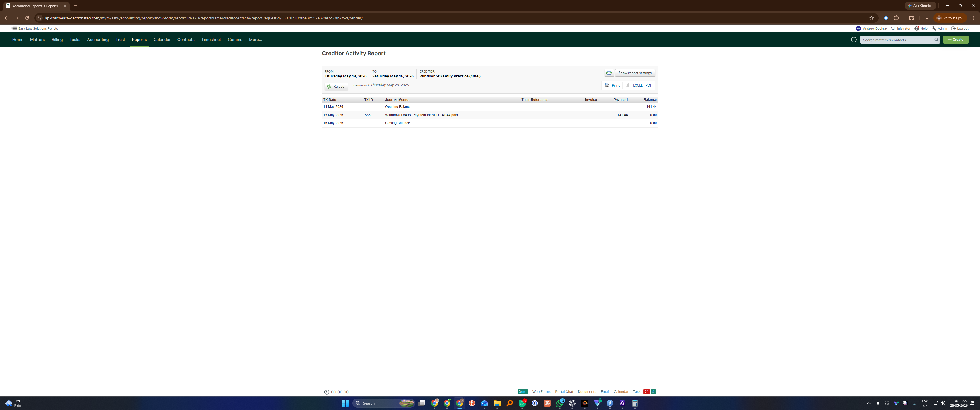Click the tab search icon in the toolbar
Screen dimensions: 980x410
click(x=912, y=18)
